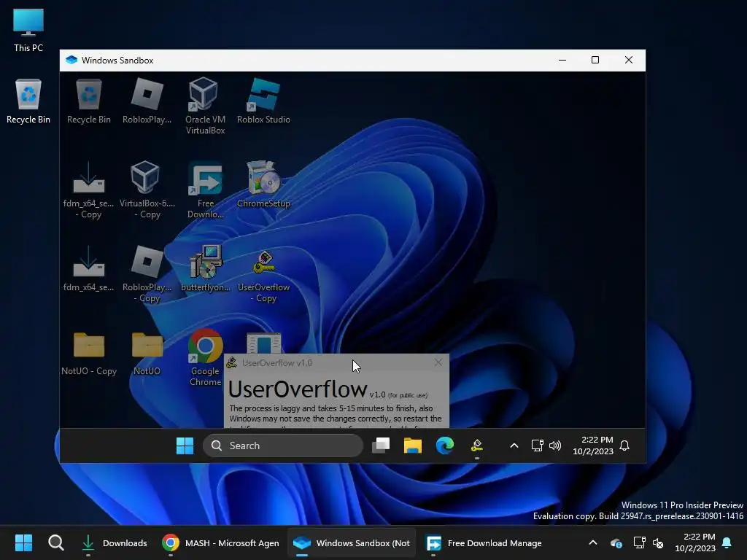Click the host network tray icon
Viewport: 747px width, 560px height.
click(x=639, y=542)
